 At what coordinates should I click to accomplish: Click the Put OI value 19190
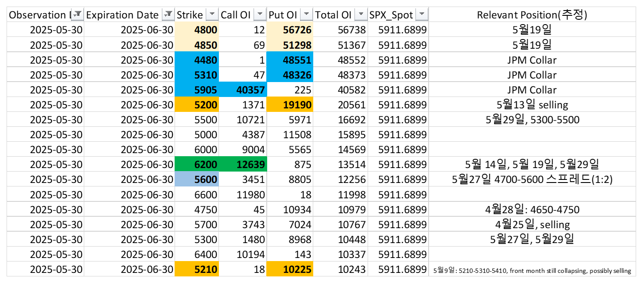(x=290, y=104)
